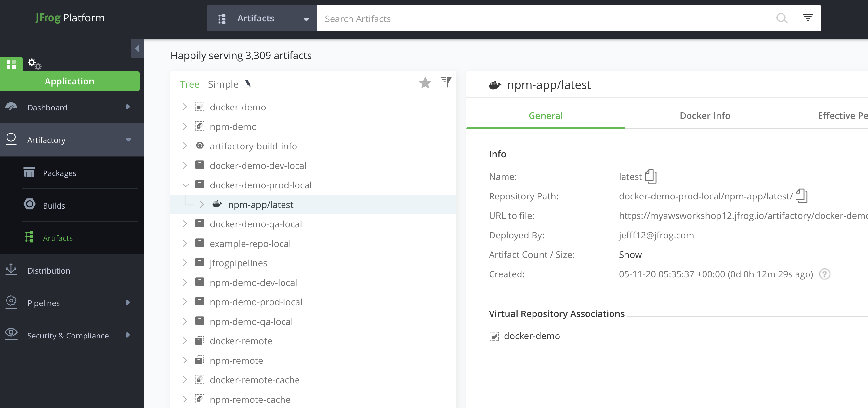
Task: Open the Effective Permissions tab
Action: [842, 115]
